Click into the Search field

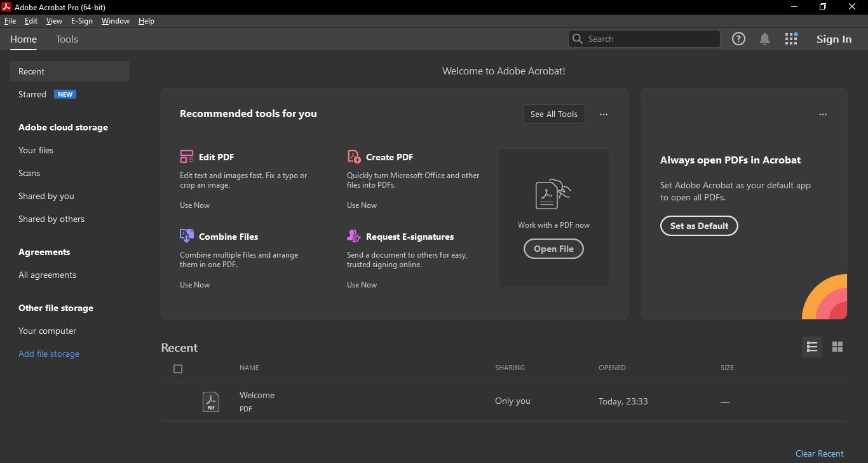pyautogui.click(x=648, y=39)
